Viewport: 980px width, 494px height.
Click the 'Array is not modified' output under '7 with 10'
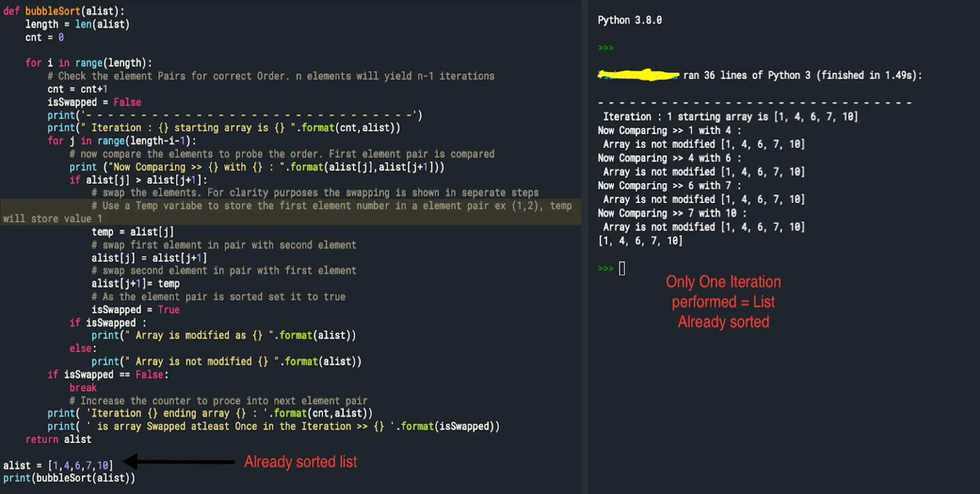(x=704, y=227)
